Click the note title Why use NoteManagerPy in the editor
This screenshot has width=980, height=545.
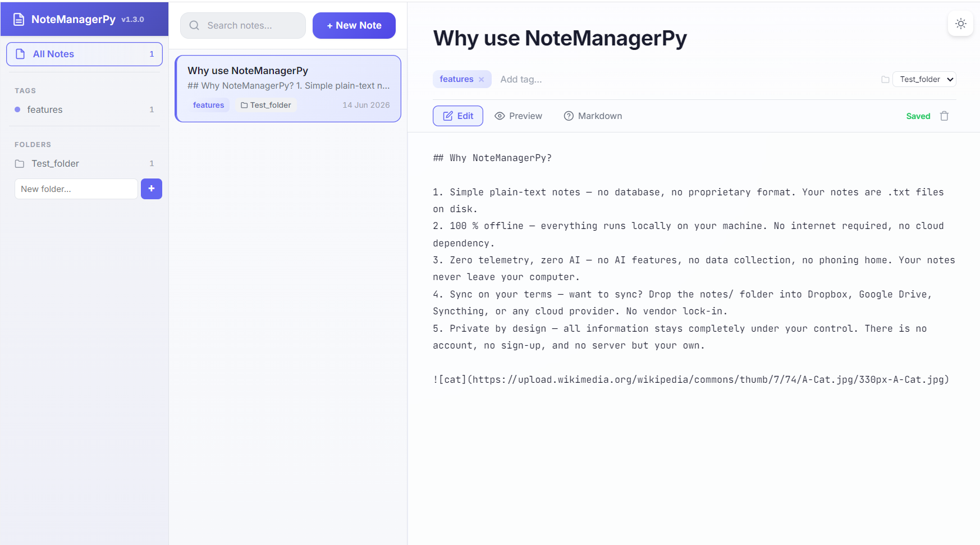click(560, 38)
